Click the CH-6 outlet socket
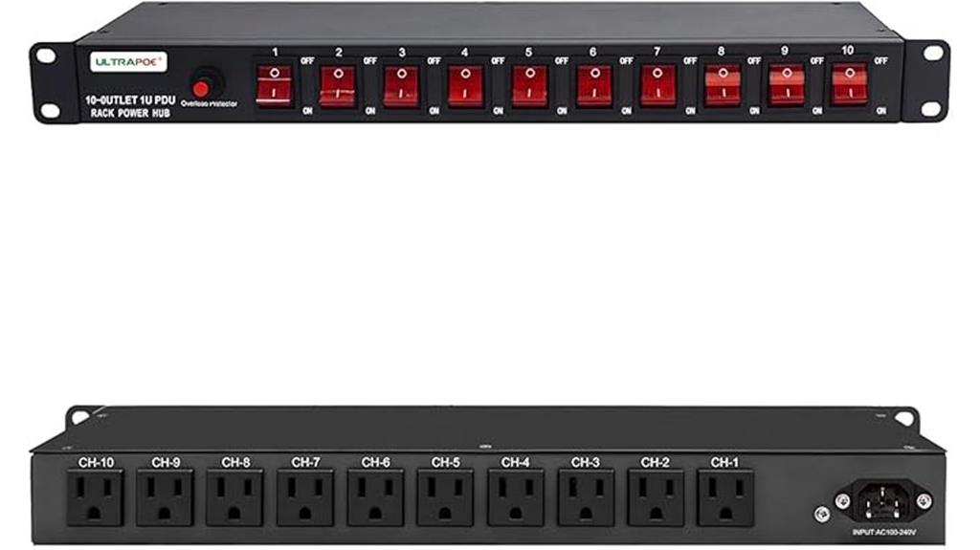Viewport: 980px width, 550px height. coord(375,498)
